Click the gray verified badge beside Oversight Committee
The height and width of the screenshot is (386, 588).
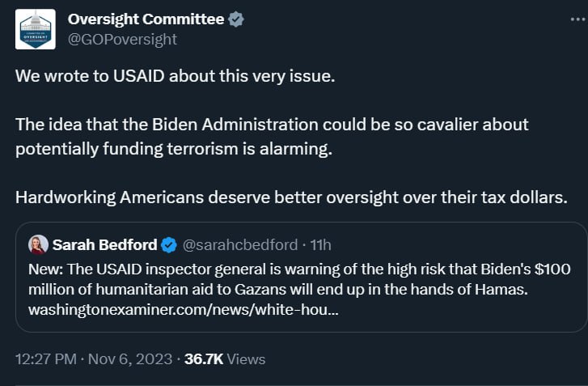click(x=235, y=19)
